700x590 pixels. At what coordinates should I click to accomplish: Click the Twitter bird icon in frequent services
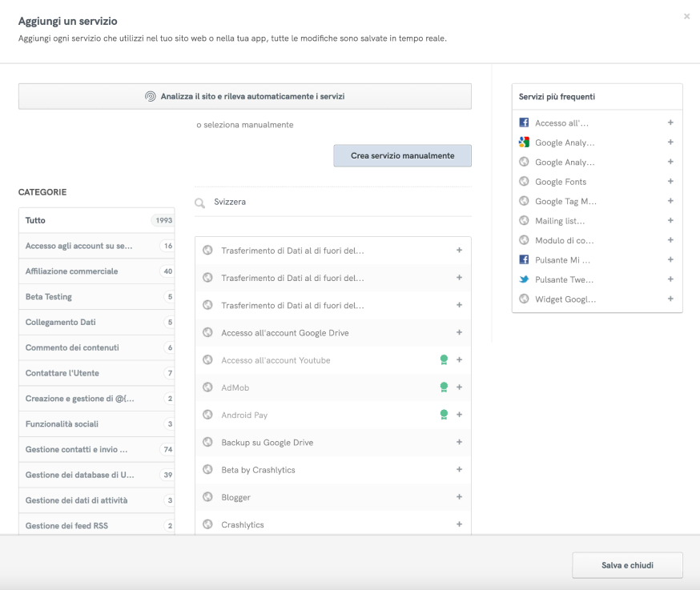pos(525,279)
